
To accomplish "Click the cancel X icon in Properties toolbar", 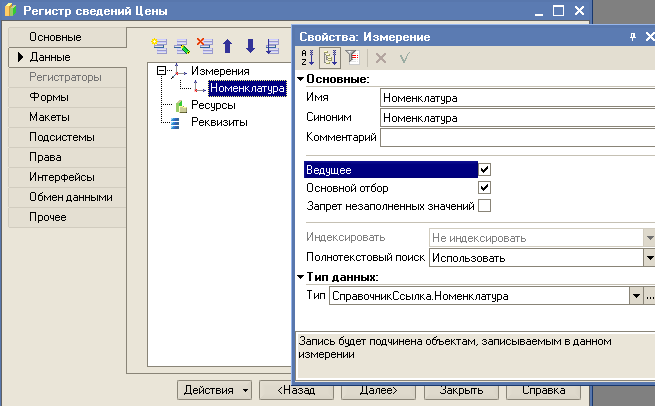I will (x=381, y=58).
